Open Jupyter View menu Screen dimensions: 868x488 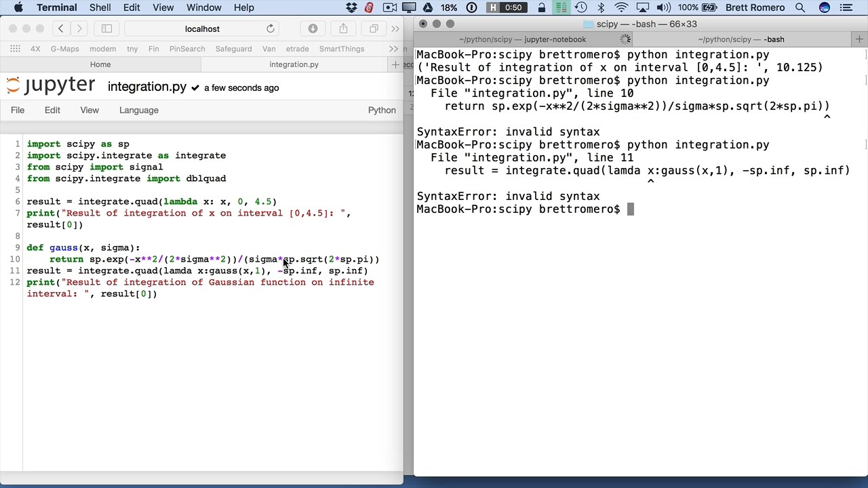coord(90,110)
